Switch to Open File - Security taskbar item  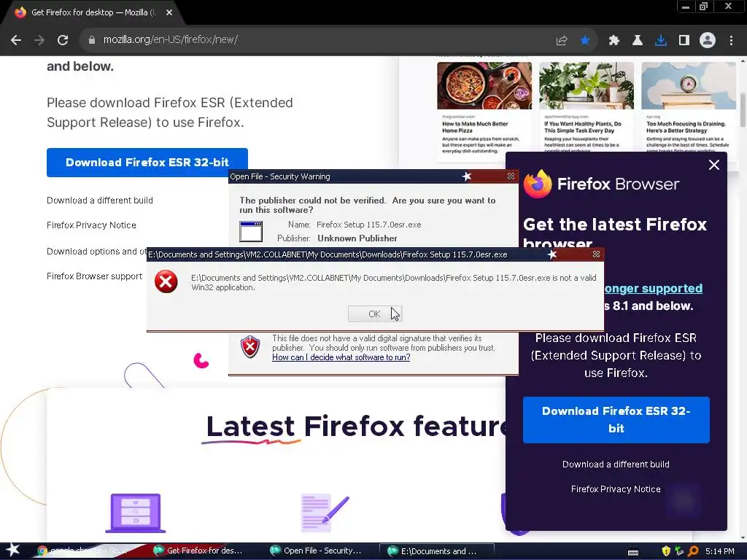pyautogui.click(x=317, y=551)
